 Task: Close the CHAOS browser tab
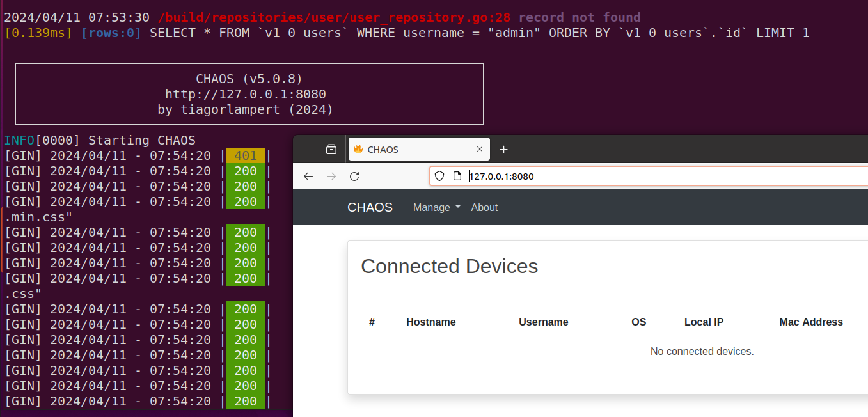(480, 149)
